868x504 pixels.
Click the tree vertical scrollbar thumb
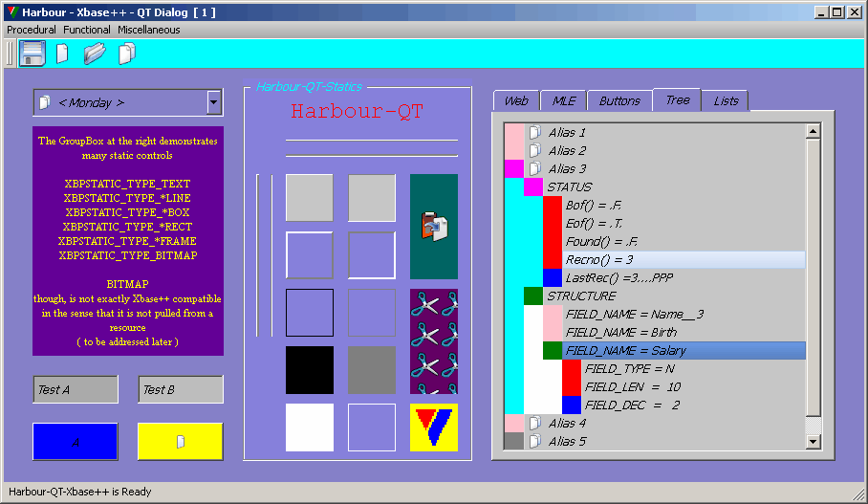(x=813, y=277)
